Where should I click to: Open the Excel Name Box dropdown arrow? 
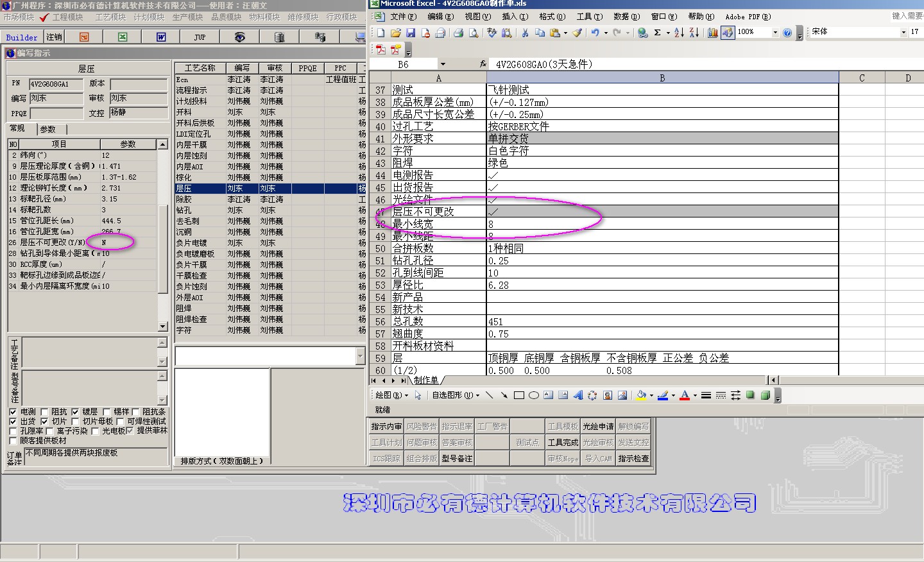click(x=442, y=64)
